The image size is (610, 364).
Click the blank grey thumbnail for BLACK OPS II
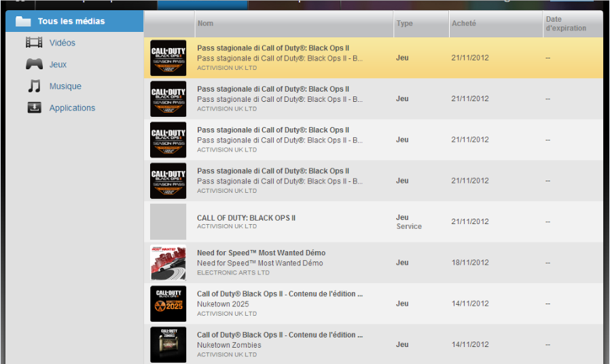pos(168,221)
